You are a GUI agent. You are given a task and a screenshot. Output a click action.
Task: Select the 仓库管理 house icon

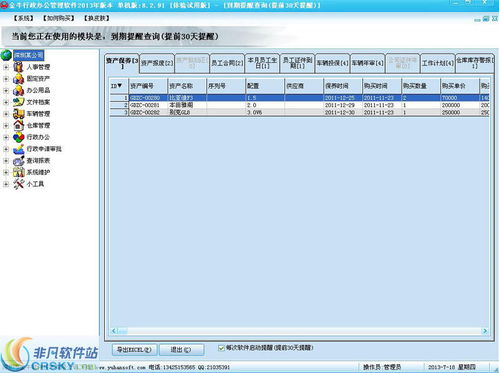[x=19, y=125]
